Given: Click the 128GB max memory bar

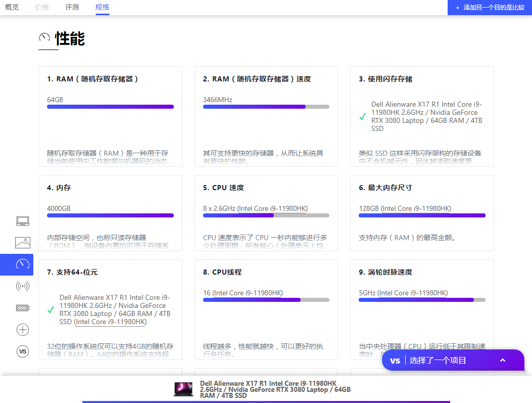Looking at the screenshot, I should [422, 215].
